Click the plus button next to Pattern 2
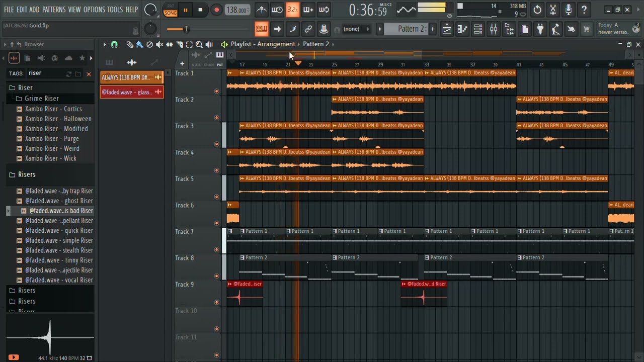Image resolution: width=644 pixels, height=362 pixels. (x=432, y=29)
